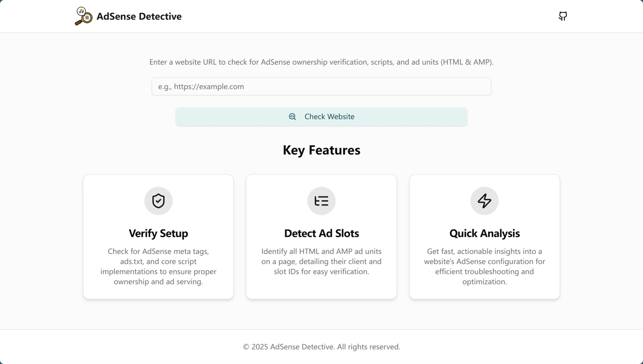Select the Verify Setup feature card

coord(158,236)
